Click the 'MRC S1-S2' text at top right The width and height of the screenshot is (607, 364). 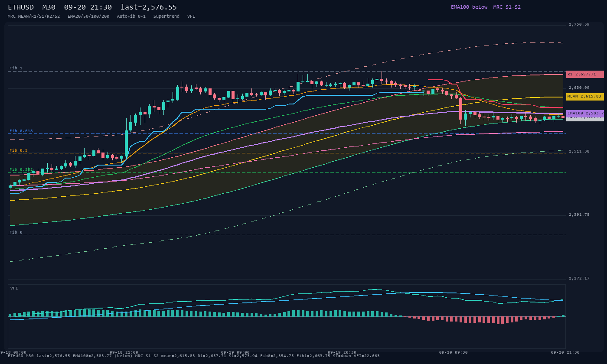click(507, 7)
